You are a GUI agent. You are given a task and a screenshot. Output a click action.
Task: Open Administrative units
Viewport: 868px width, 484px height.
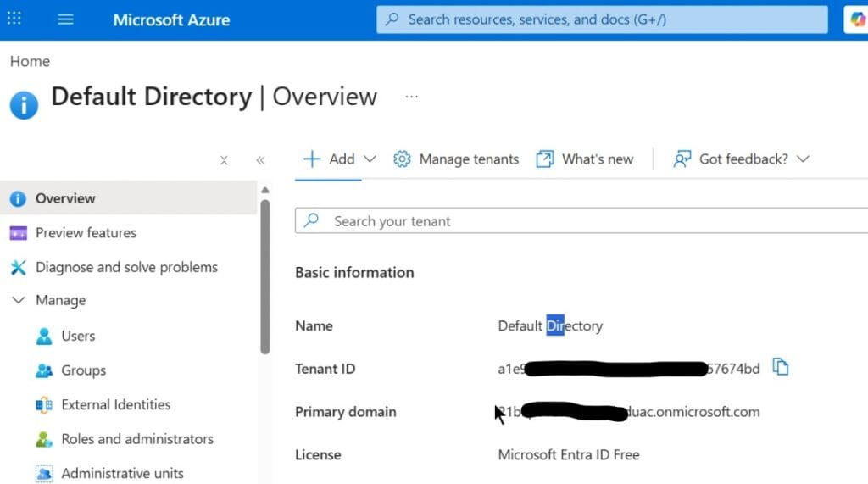122,473
